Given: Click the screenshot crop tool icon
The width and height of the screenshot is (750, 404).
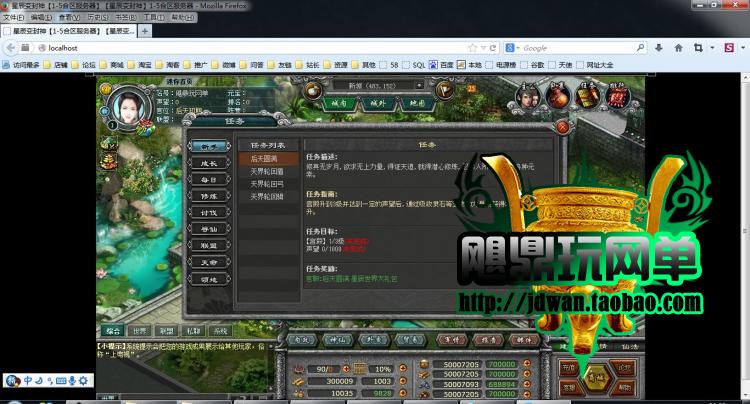Looking at the screenshot, I should click(698, 48).
